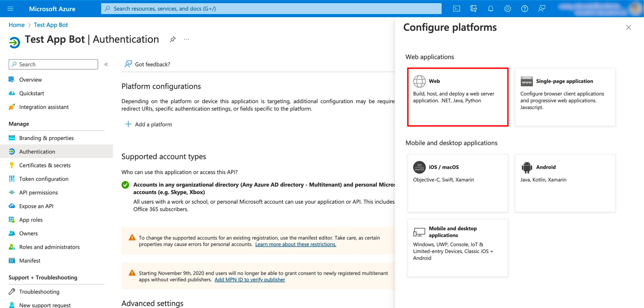Close the Configure platforms panel
644x308 pixels.
(x=629, y=28)
